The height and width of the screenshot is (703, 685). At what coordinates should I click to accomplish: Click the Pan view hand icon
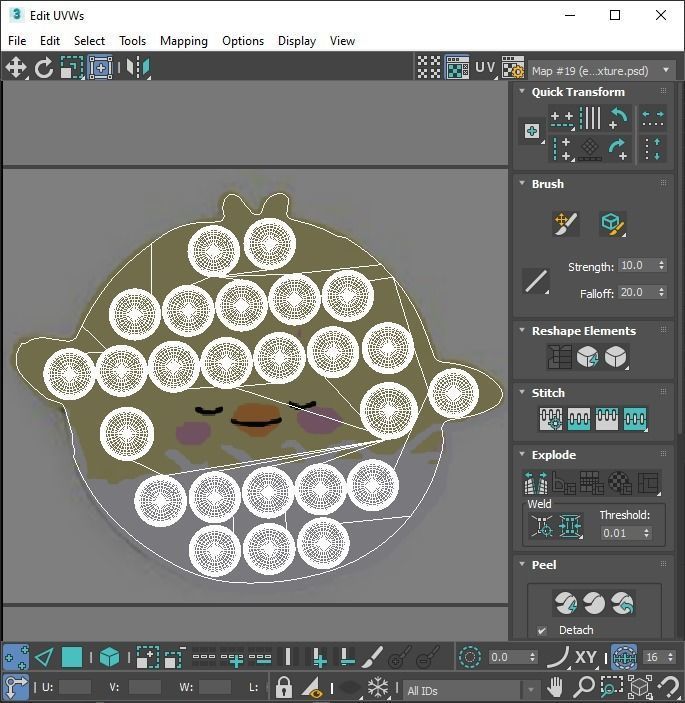(555, 686)
